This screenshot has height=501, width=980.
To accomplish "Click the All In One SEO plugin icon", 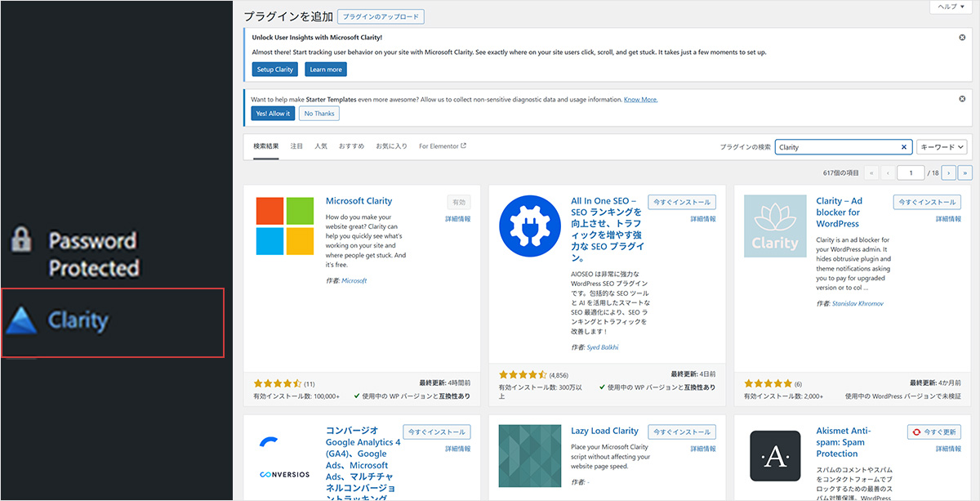I will [x=529, y=226].
